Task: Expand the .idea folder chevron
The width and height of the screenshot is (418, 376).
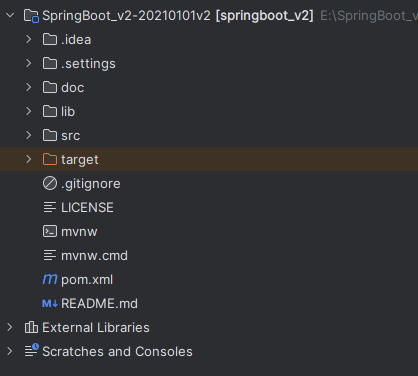Action: coord(29,39)
